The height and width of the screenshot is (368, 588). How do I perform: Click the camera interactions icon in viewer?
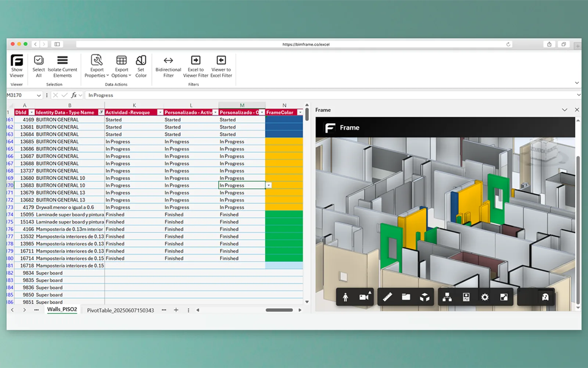point(365,297)
